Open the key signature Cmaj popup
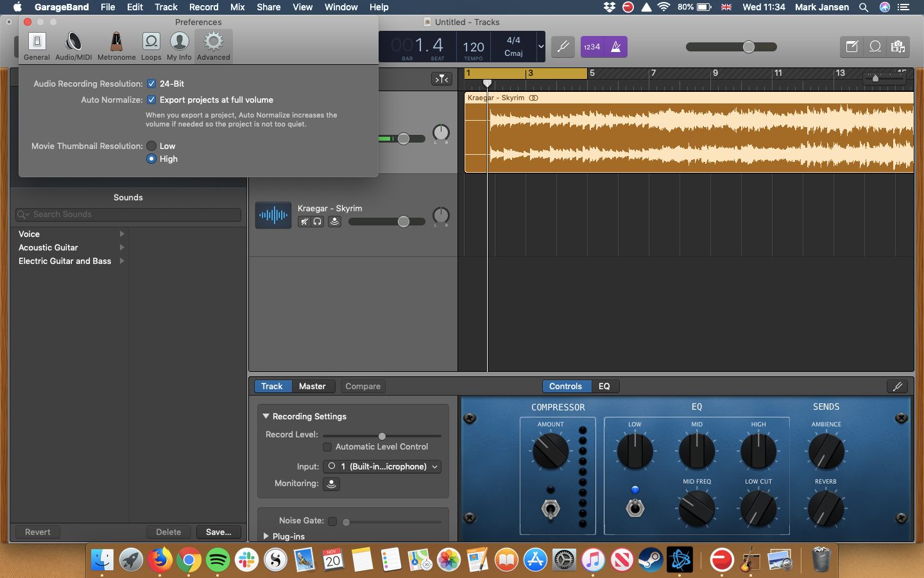 pos(513,53)
